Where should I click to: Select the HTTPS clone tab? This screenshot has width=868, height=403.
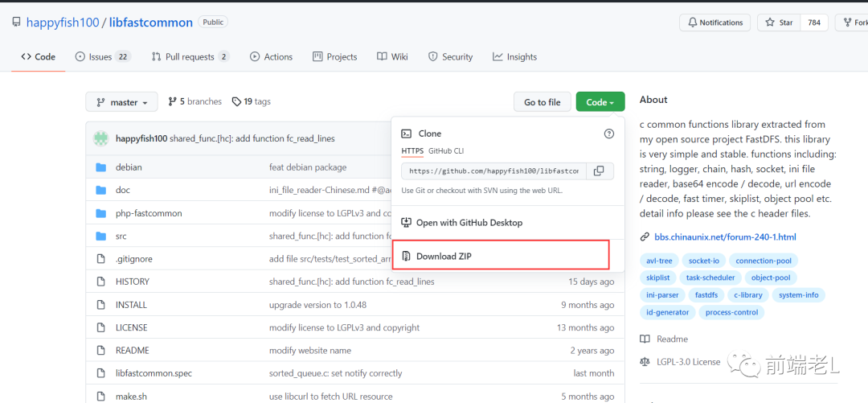click(x=412, y=150)
